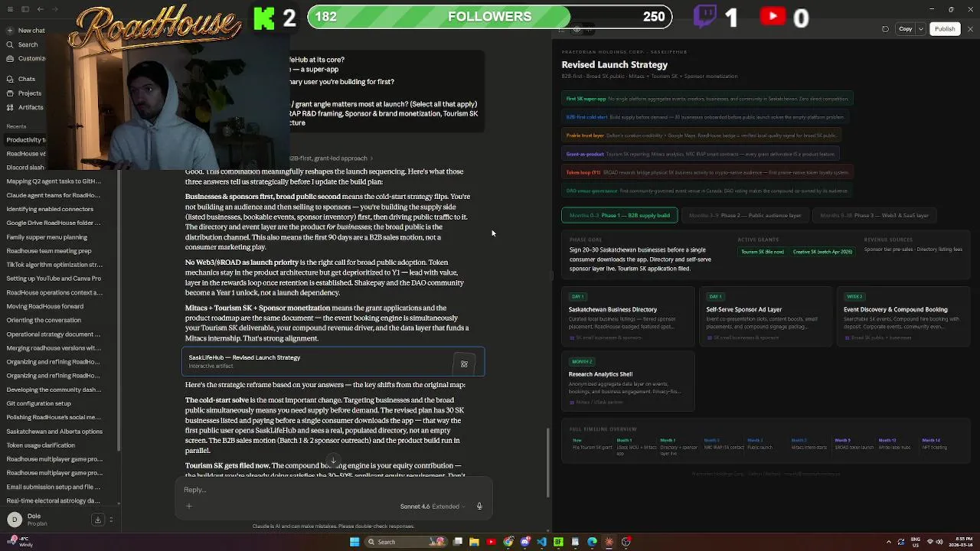Viewport: 980px width, 551px height.
Task: Close the artifact panel with the X
Action: 970,29
